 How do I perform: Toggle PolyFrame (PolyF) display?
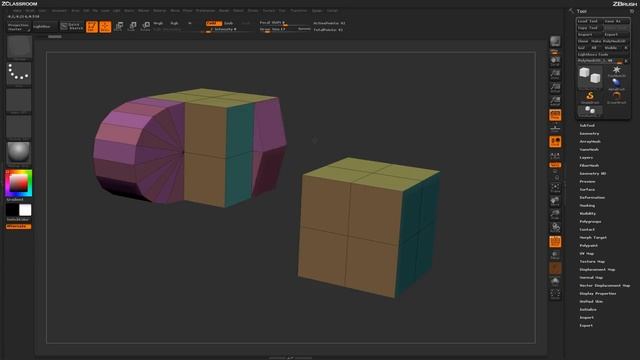(x=555, y=242)
